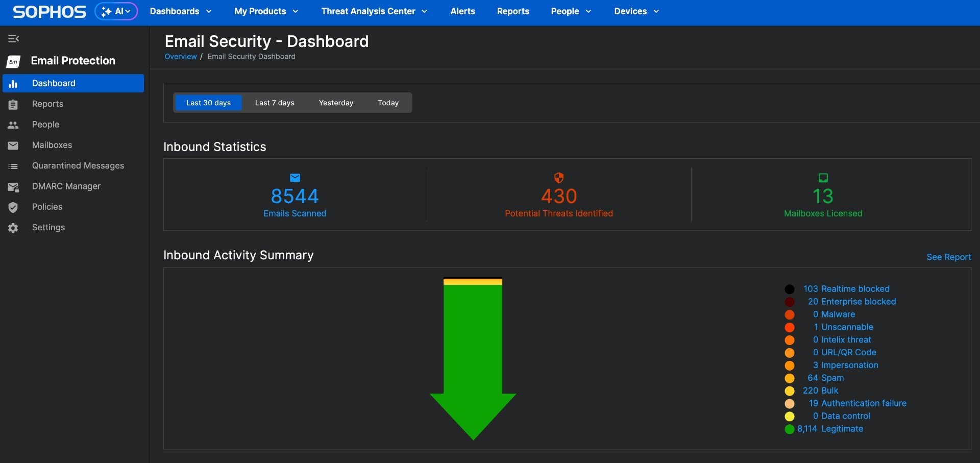Open the Devices menu
Image resolution: width=980 pixels, height=463 pixels.
(x=635, y=11)
